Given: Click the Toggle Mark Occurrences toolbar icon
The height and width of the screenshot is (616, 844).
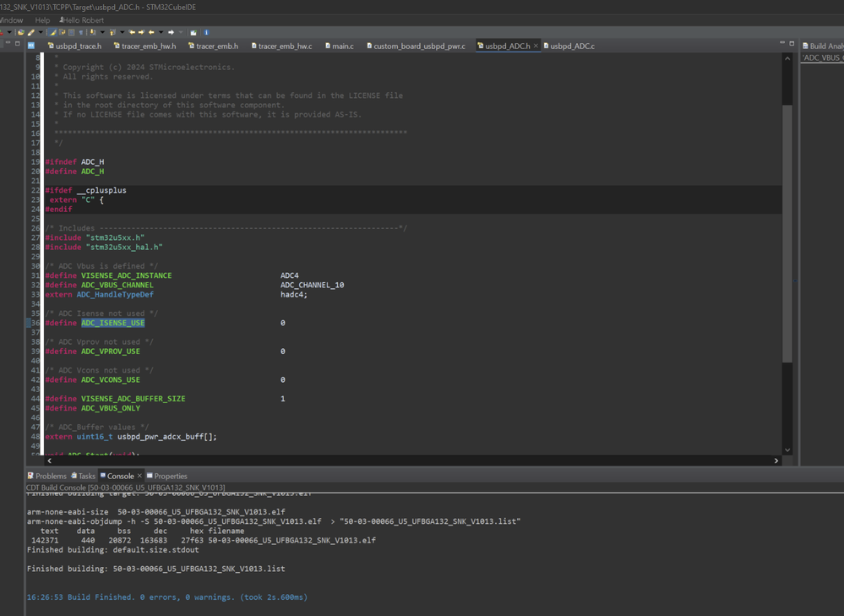Looking at the screenshot, I should click(52, 33).
